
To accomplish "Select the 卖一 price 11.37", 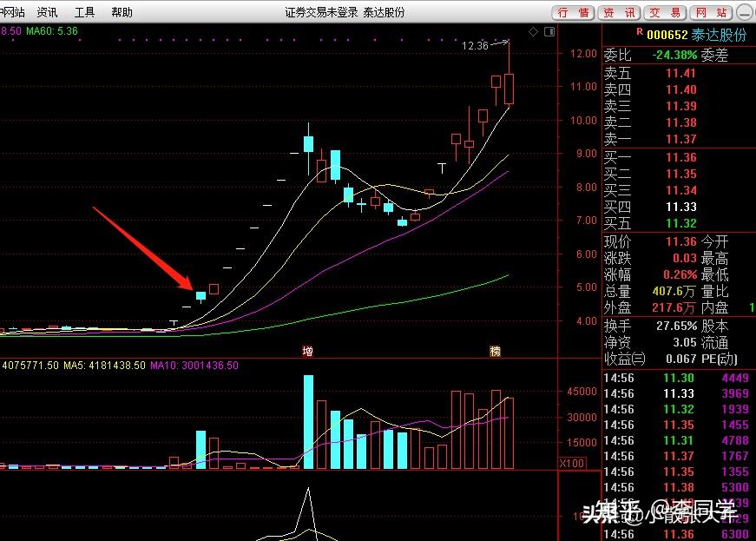I will pyautogui.click(x=680, y=139).
